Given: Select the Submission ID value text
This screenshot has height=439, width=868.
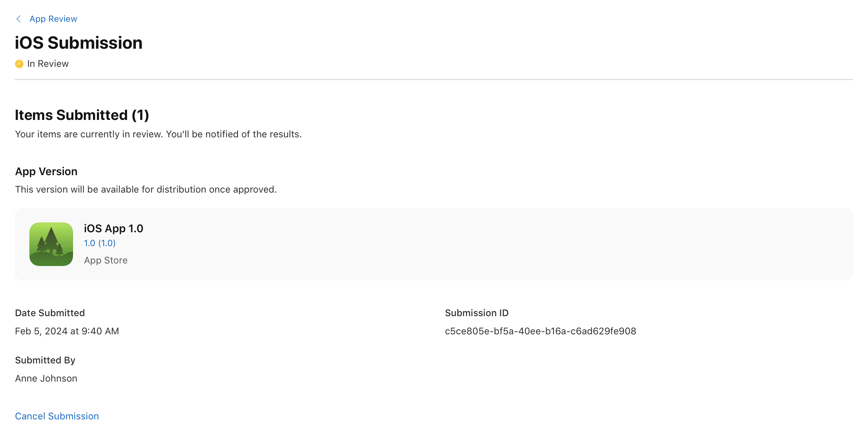Looking at the screenshot, I should pos(540,331).
